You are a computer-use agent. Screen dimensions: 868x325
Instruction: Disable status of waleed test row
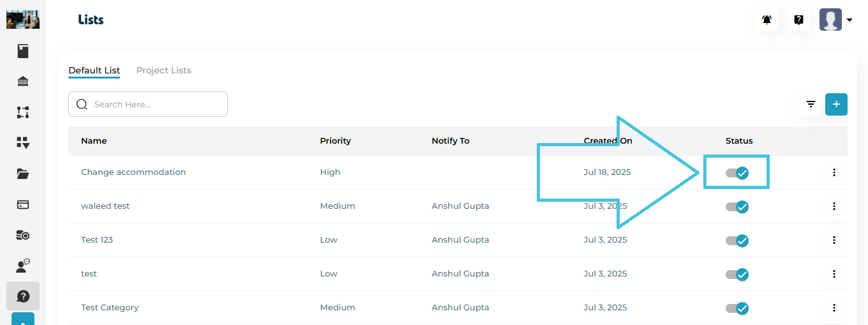tap(737, 206)
